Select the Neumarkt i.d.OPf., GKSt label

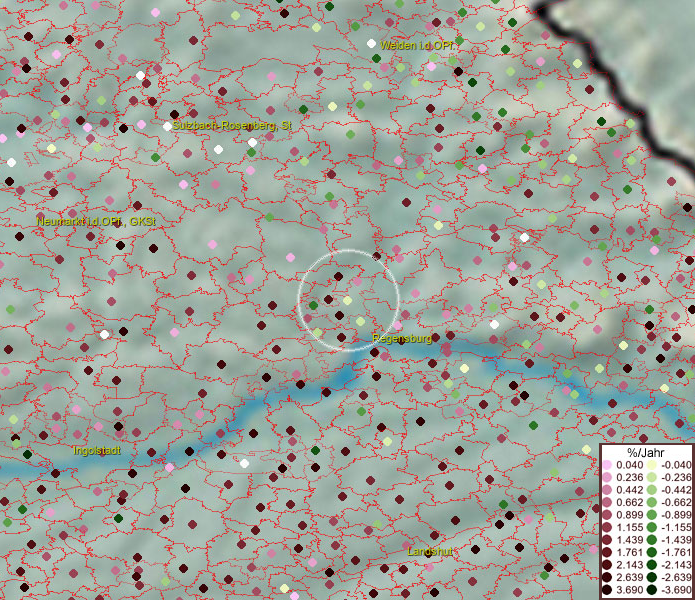coord(96,221)
